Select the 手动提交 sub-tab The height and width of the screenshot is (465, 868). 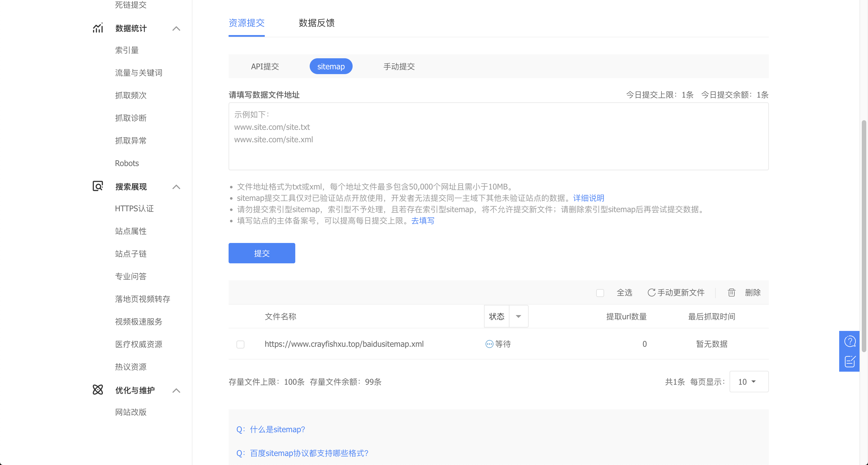399,66
